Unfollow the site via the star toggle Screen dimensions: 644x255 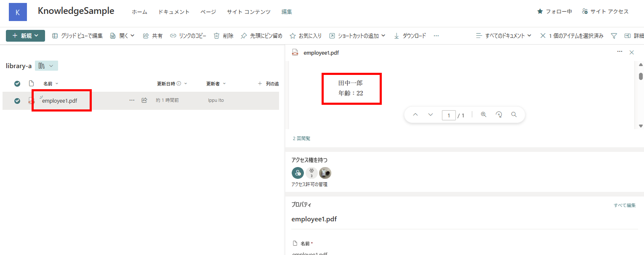point(554,11)
